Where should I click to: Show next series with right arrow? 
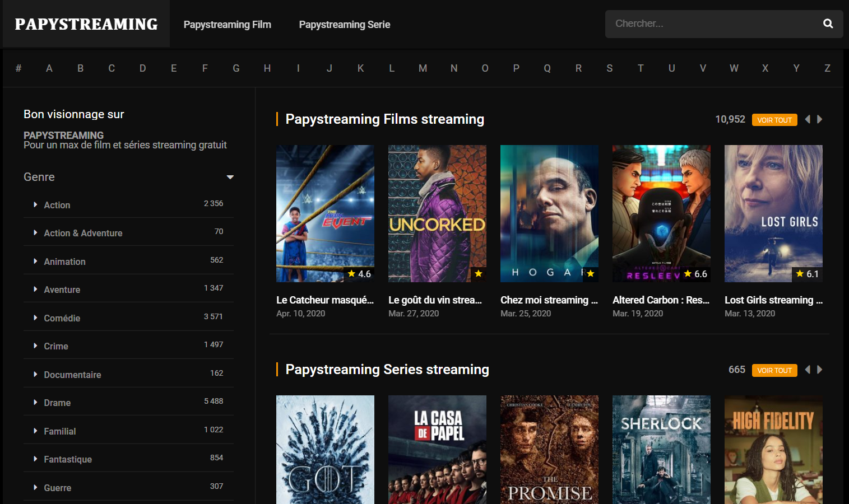coord(820,370)
